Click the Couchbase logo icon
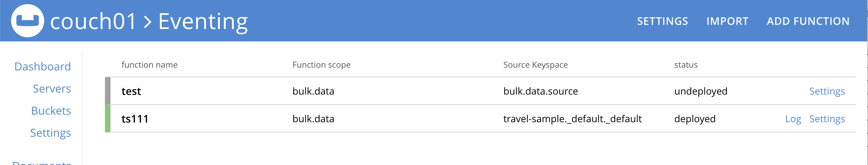The height and width of the screenshot is (165, 868). [x=28, y=21]
